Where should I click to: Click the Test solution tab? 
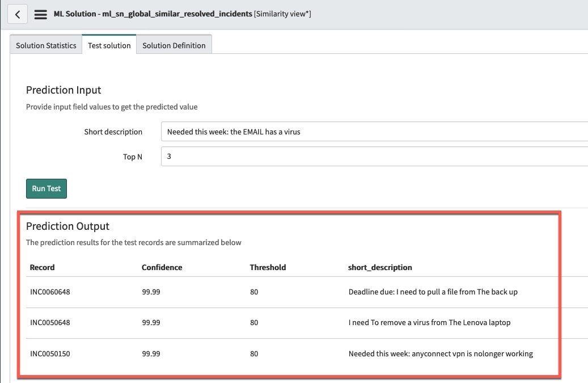[x=109, y=45]
